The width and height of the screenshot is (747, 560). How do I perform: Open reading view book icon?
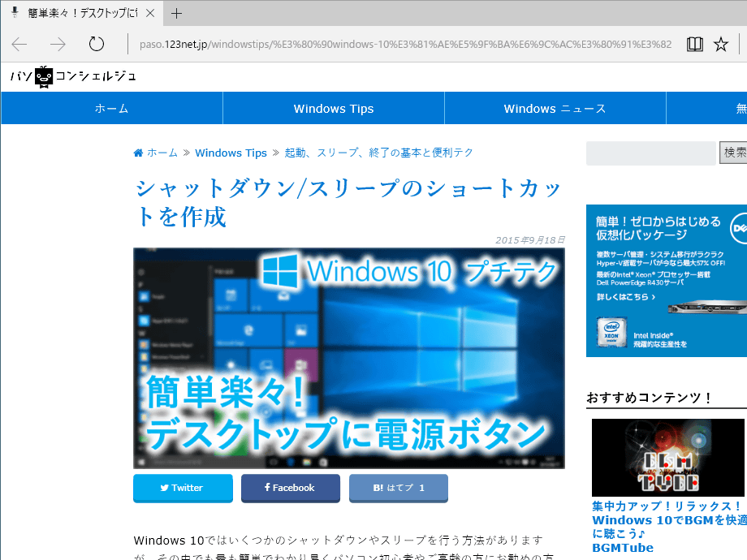[694, 45]
